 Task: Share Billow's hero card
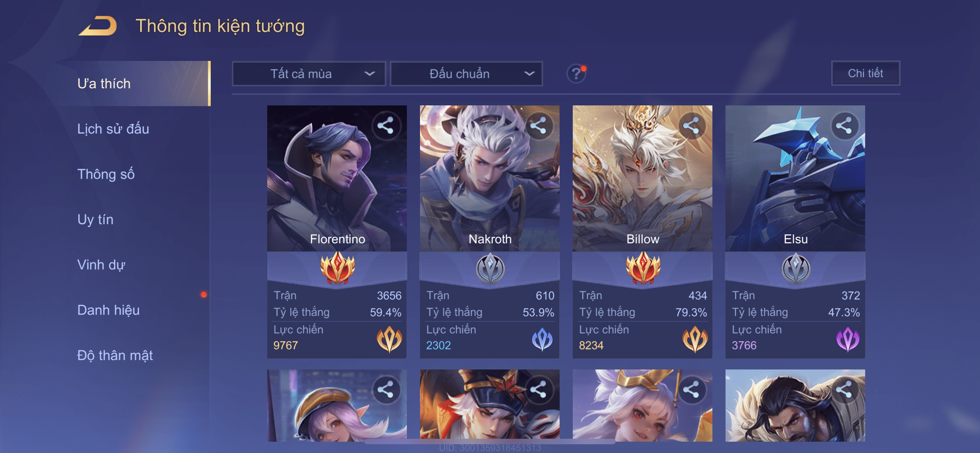[x=692, y=125]
